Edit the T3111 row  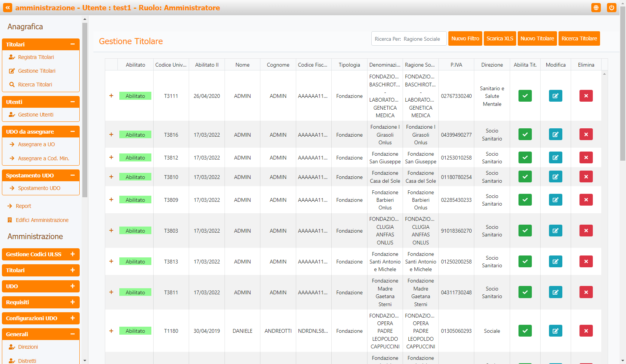click(555, 96)
